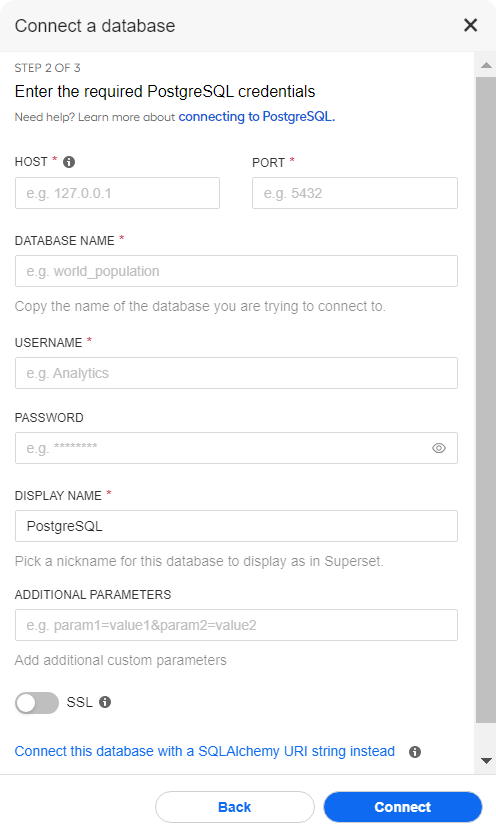Viewport: 496px width, 835px height.
Task: Click the info icon next to HOST
Action: coord(69,162)
